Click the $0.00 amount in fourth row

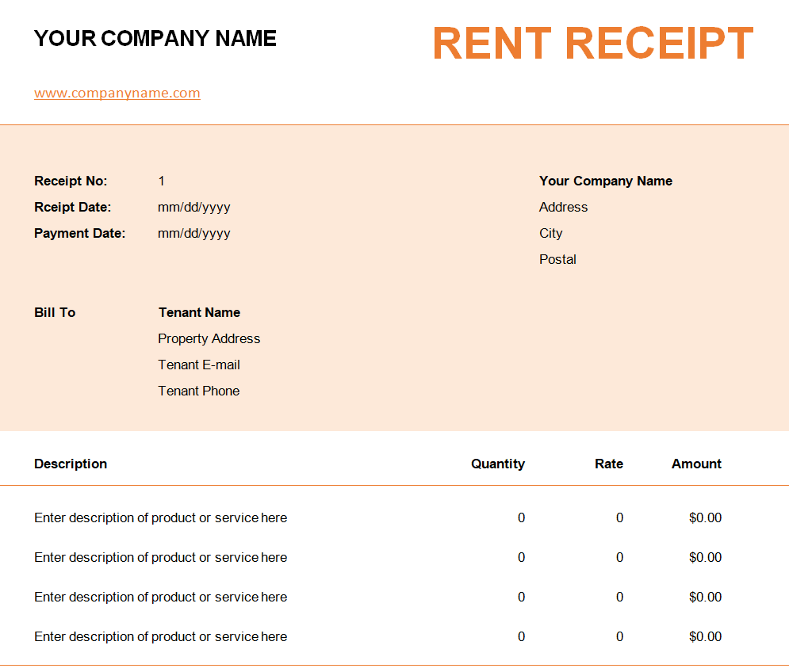[705, 637]
